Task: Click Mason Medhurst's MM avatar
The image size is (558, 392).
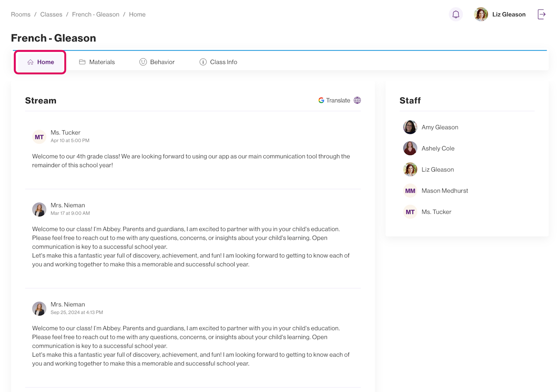Action: click(x=410, y=191)
